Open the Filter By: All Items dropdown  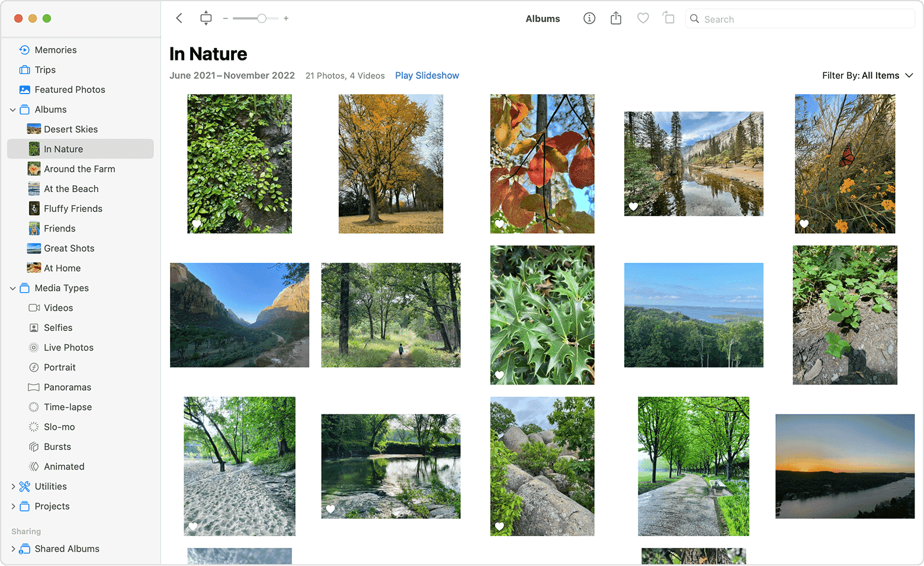tap(868, 75)
